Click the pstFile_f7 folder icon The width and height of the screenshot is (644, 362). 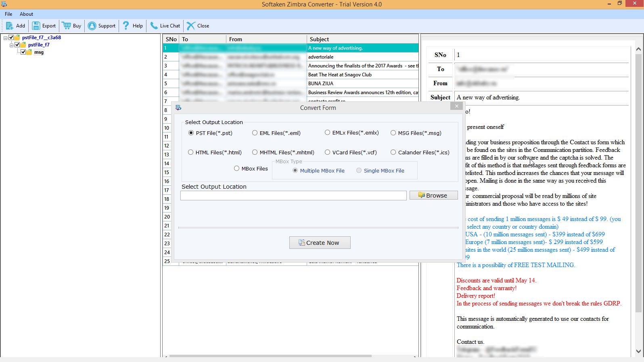(23, 45)
